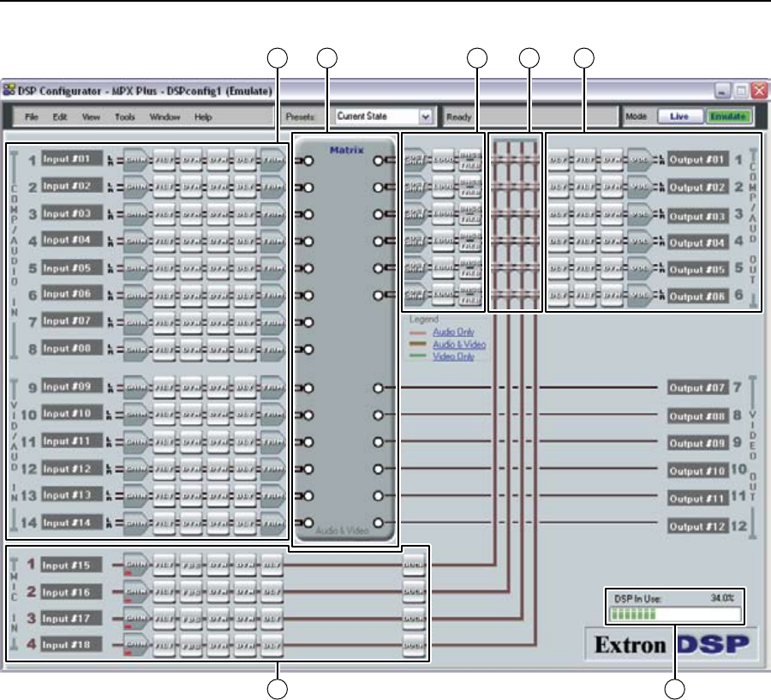Open the GAIN block on Input #06

click(135, 296)
